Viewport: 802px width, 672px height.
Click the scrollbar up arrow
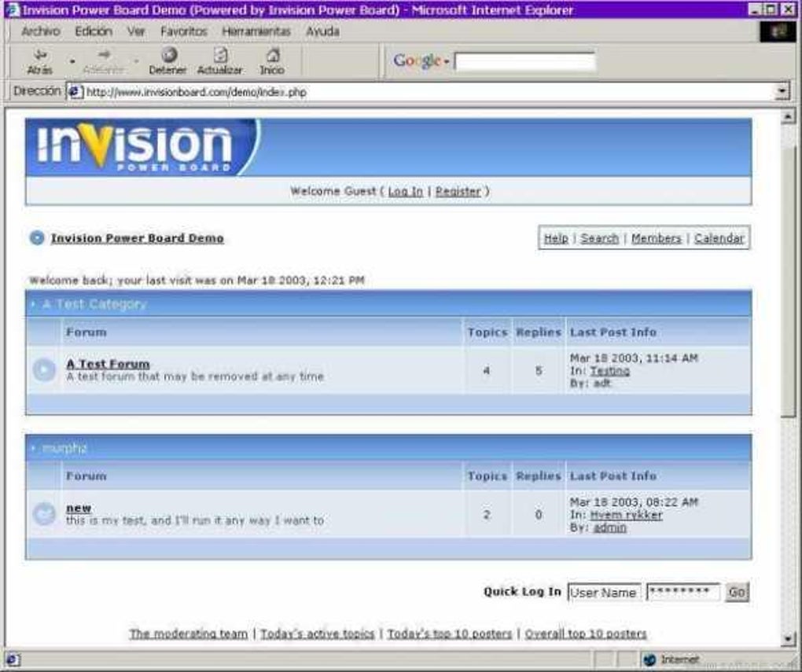[788, 116]
